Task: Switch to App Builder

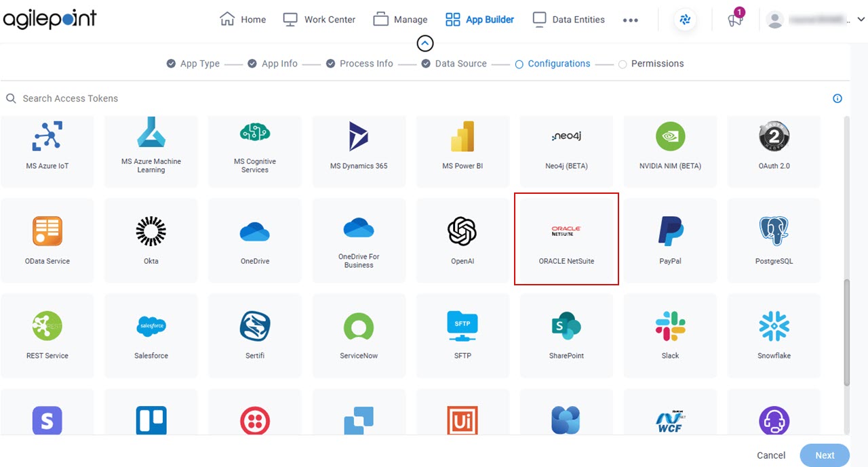Action: click(x=479, y=20)
